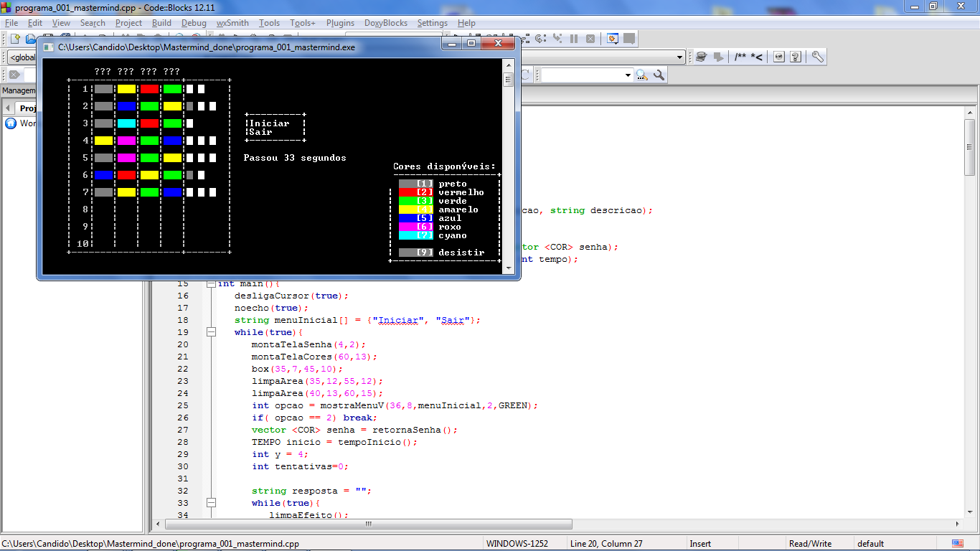The height and width of the screenshot is (551, 980).
Task: Click the search magnifier icon in toolbar
Action: (641, 75)
